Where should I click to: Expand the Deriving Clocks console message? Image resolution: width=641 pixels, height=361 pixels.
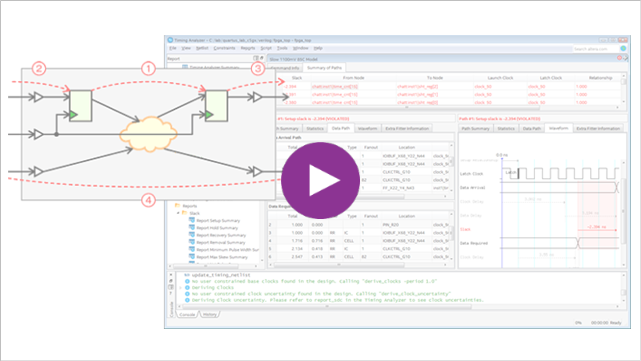coord(180,287)
